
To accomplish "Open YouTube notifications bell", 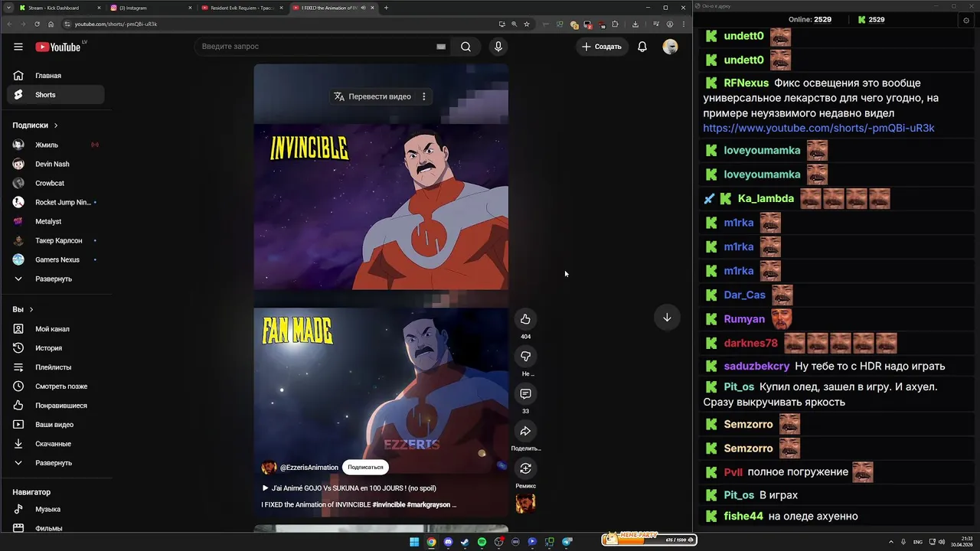I will pyautogui.click(x=642, y=47).
